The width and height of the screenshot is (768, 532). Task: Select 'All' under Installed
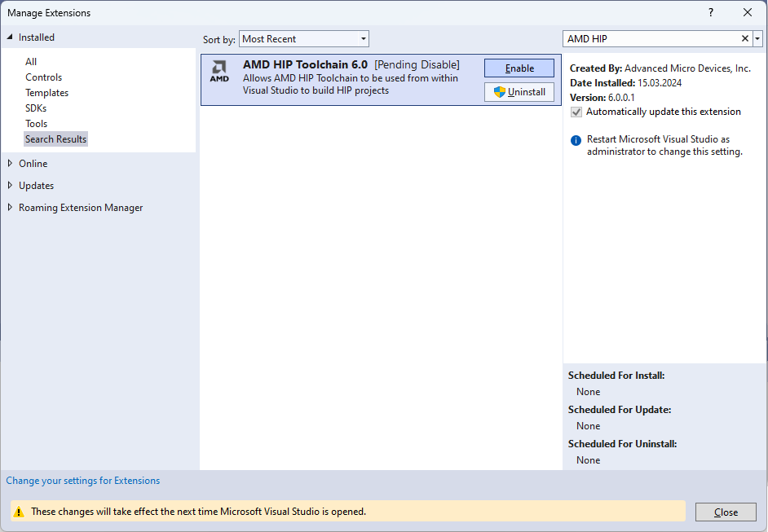31,62
